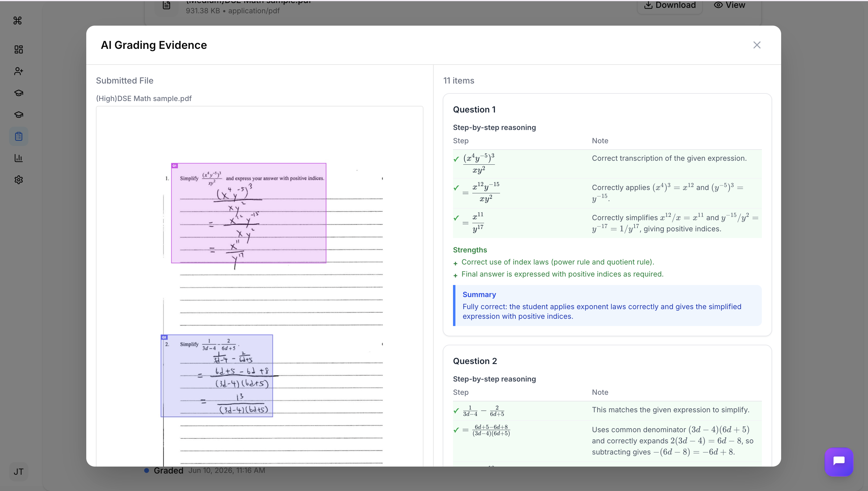Click 'Correct transcription of the given expression.' note
Image resolution: width=868 pixels, height=491 pixels.
click(x=669, y=158)
